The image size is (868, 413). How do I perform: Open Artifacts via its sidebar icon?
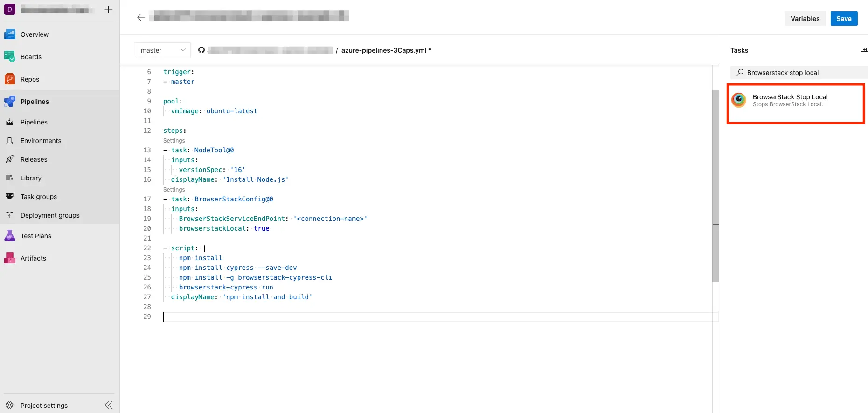click(10, 258)
